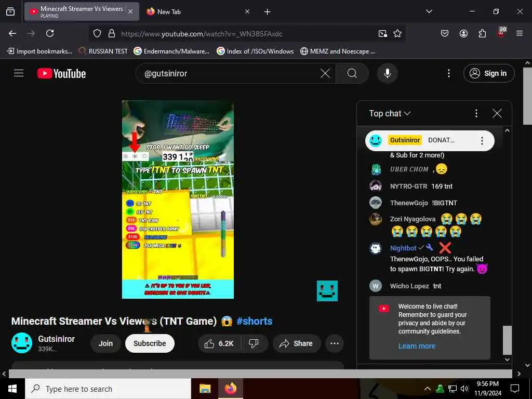Share this video
Viewport: 532px width, 399px height.
297,344
